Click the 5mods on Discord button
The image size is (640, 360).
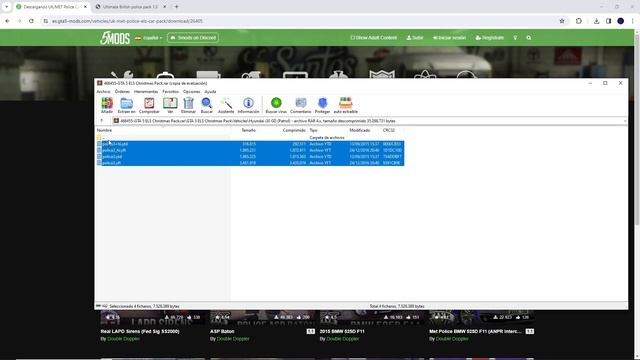(x=193, y=38)
